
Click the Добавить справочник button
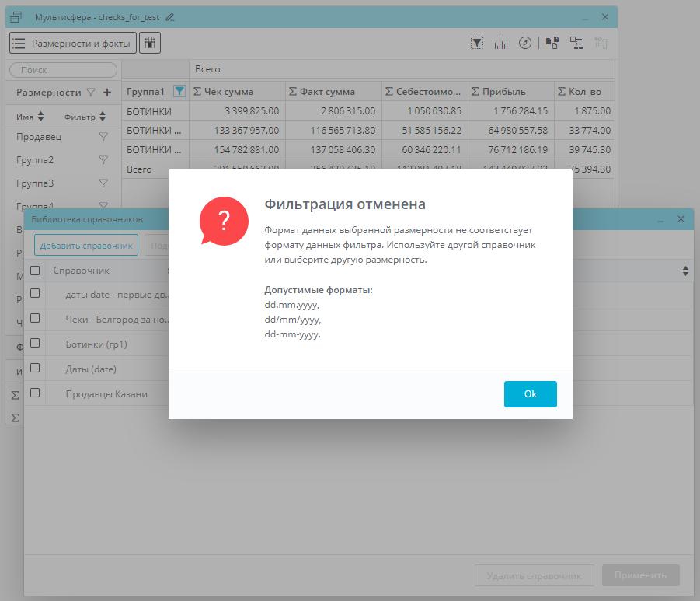(86, 246)
